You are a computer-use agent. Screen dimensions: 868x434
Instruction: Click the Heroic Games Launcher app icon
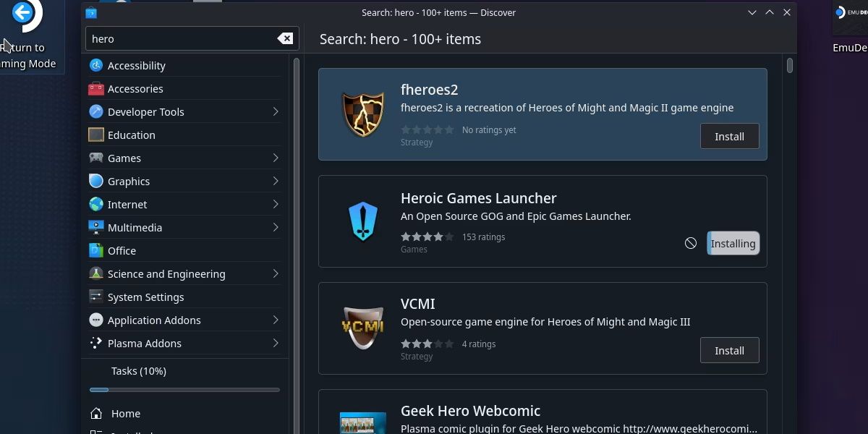tap(362, 221)
